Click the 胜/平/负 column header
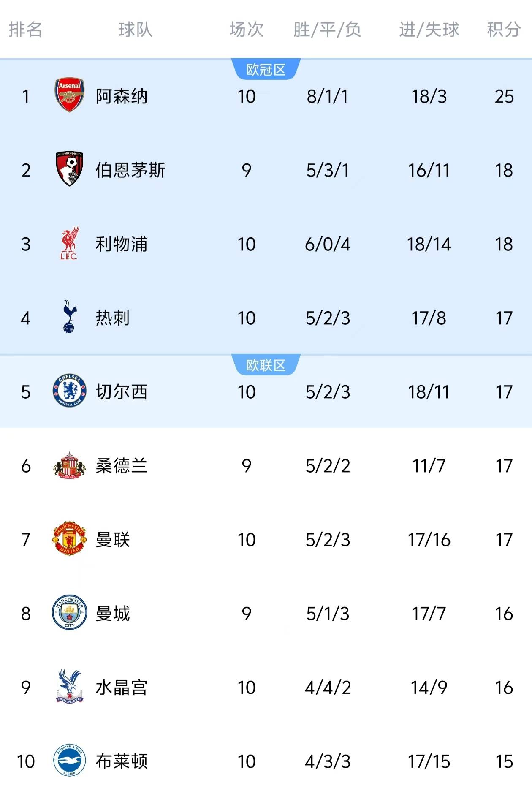532x799 pixels. pyautogui.click(x=327, y=30)
